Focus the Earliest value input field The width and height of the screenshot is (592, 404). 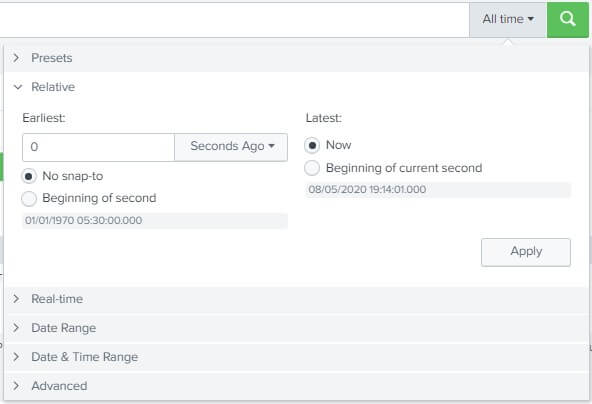pos(99,147)
